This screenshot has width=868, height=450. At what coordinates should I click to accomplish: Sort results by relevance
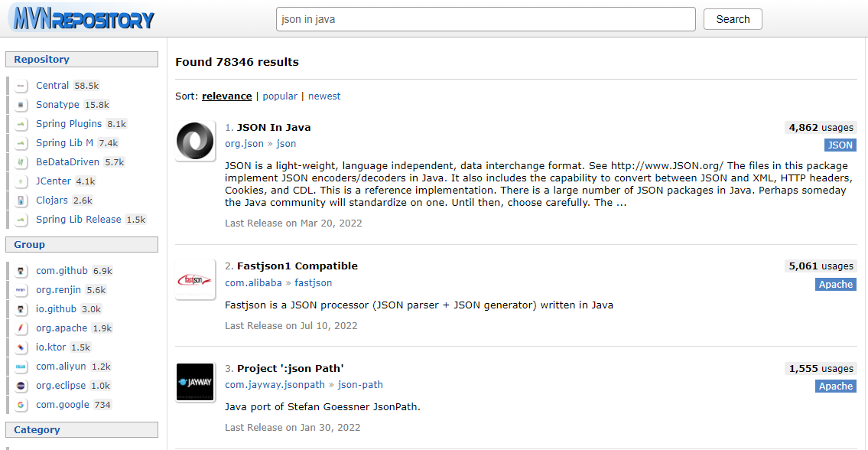pyautogui.click(x=226, y=96)
